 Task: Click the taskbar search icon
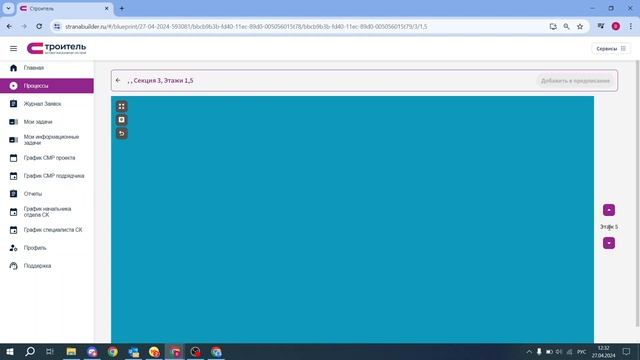coord(30,352)
